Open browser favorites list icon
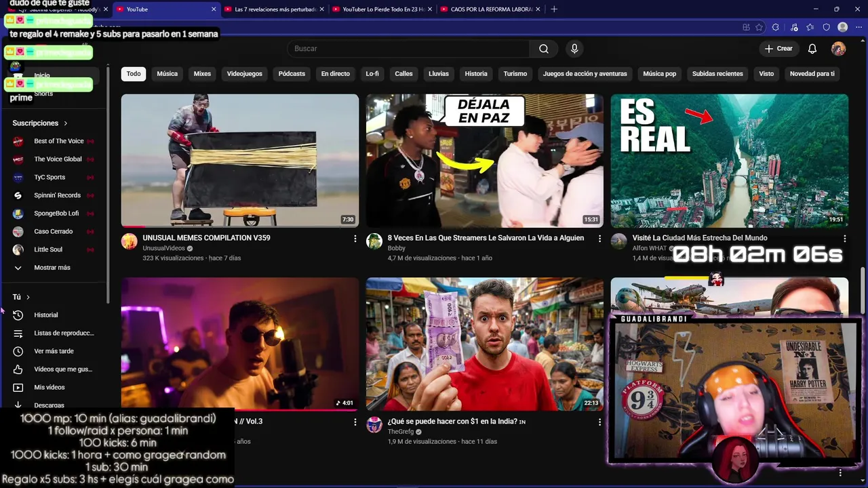The width and height of the screenshot is (868, 488). tap(810, 27)
